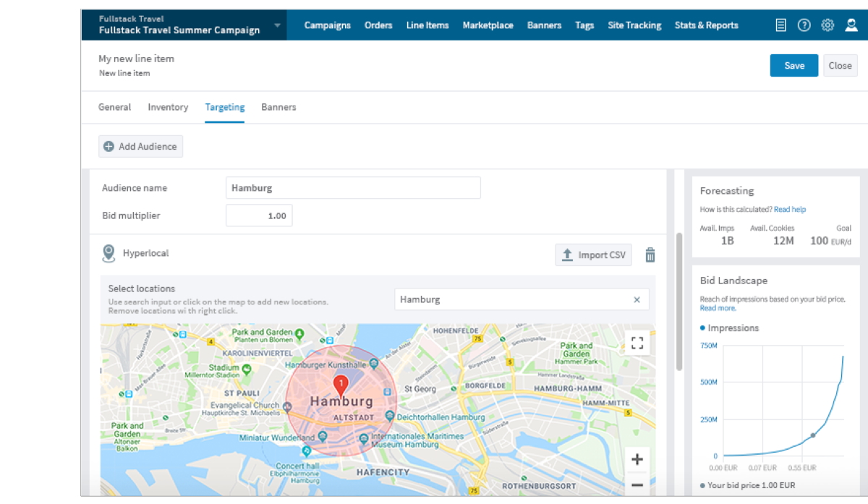Screen dimensions: 868x504
Task: Click the Avail. Imps 1B value
Action: (728, 241)
